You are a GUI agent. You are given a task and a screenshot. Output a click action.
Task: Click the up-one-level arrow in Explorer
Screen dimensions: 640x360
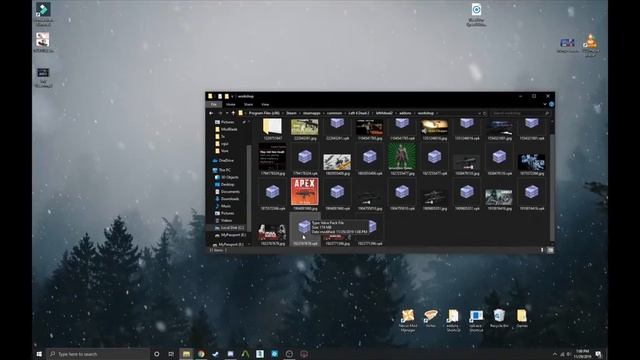click(x=233, y=113)
